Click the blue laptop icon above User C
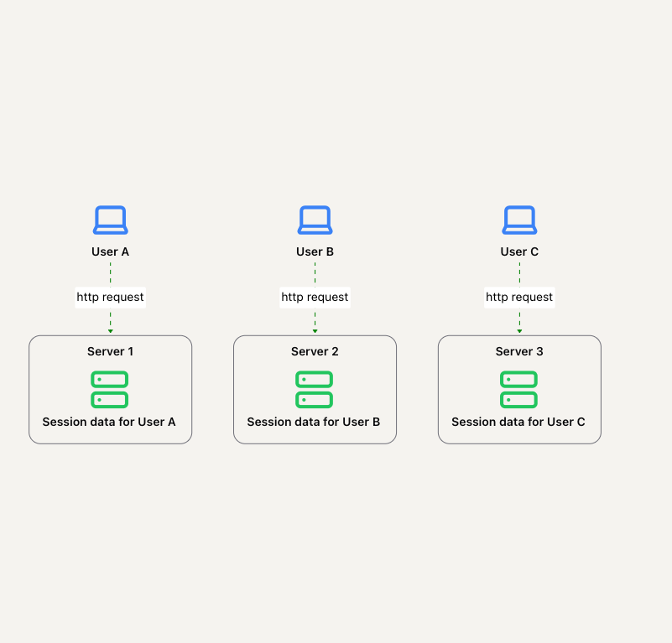Viewport: 672px width, 643px height. coord(519,220)
